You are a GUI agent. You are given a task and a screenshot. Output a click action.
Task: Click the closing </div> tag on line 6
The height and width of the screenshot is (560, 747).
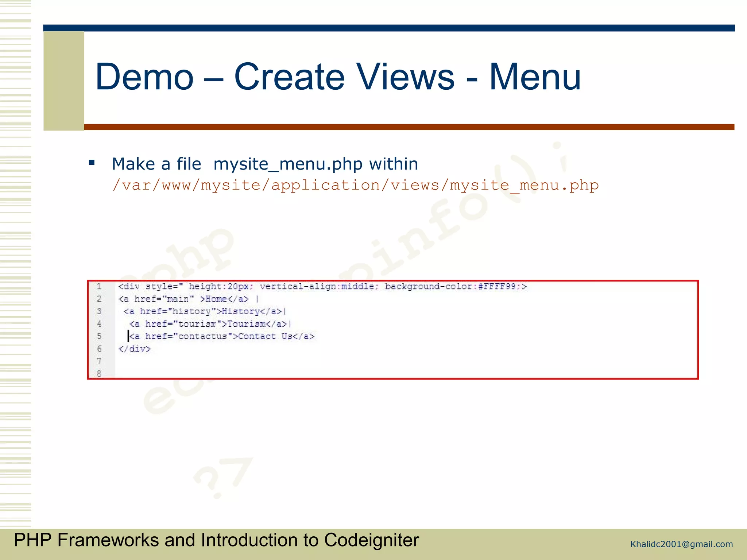click(x=134, y=349)
